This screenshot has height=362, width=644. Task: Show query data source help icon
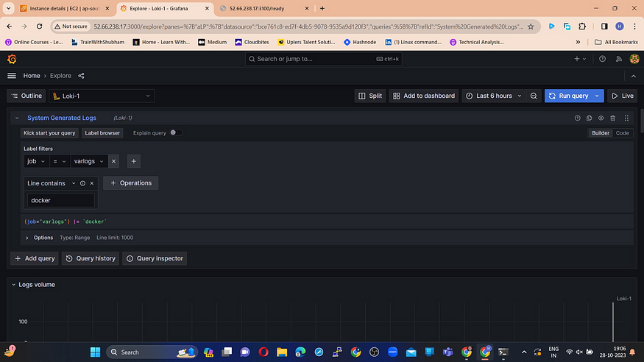578,118
